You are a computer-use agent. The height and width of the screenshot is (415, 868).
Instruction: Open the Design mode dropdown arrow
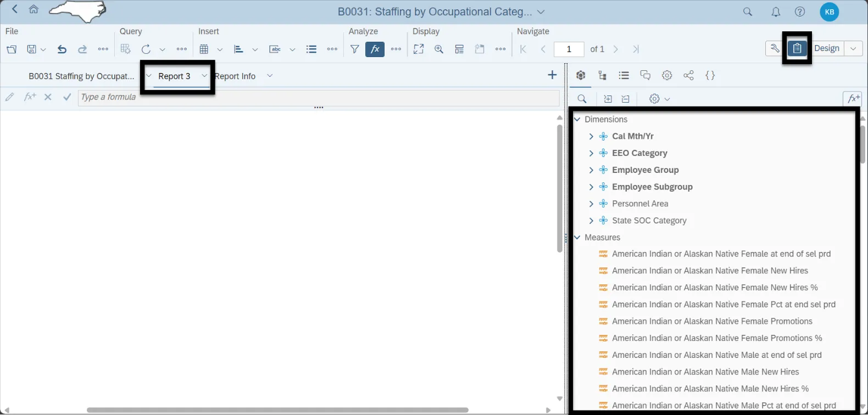(853, 48)
